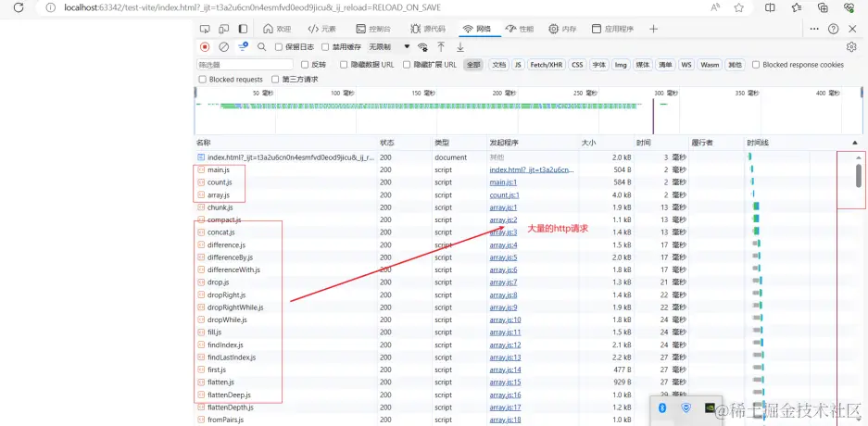Enable the 保留日志 preserve log checkbox

tap(279, 47)
